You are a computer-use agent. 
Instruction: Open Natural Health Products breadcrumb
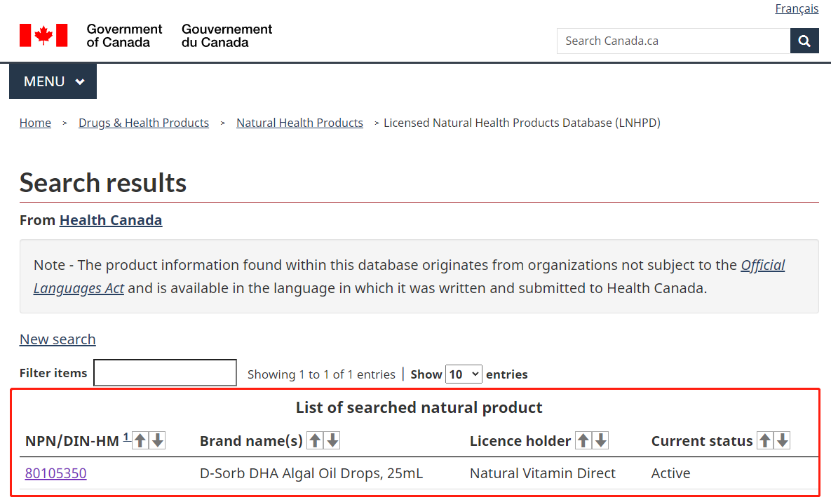(x=299, y=123)
